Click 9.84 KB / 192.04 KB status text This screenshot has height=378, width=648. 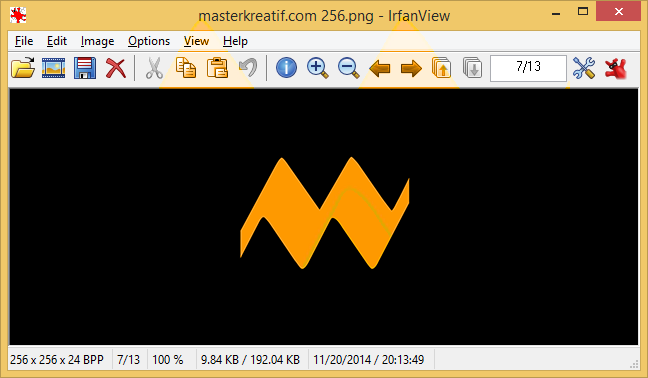[250, 359]
